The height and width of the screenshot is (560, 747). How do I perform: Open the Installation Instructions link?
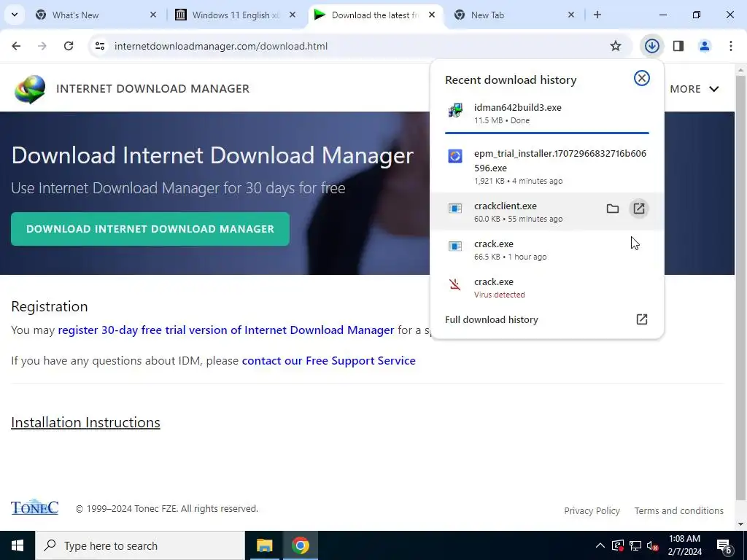click(85, 422)
